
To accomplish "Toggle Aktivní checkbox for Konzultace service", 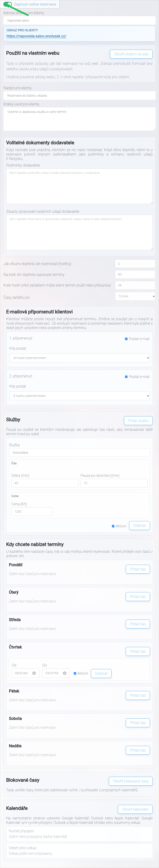I will pyautogui.click(x=113, y=526).
